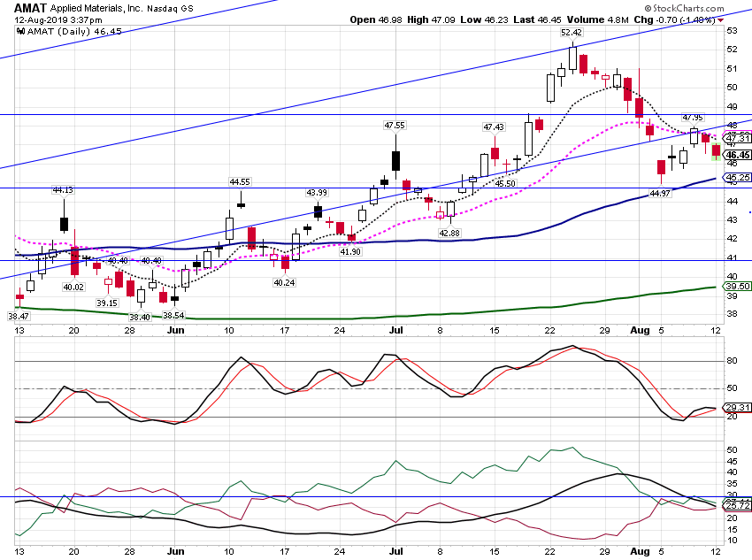This screenshot has height=560, width=752.
Task: Click the Applied Materials, Inc. company name
Action: point(96,8)
